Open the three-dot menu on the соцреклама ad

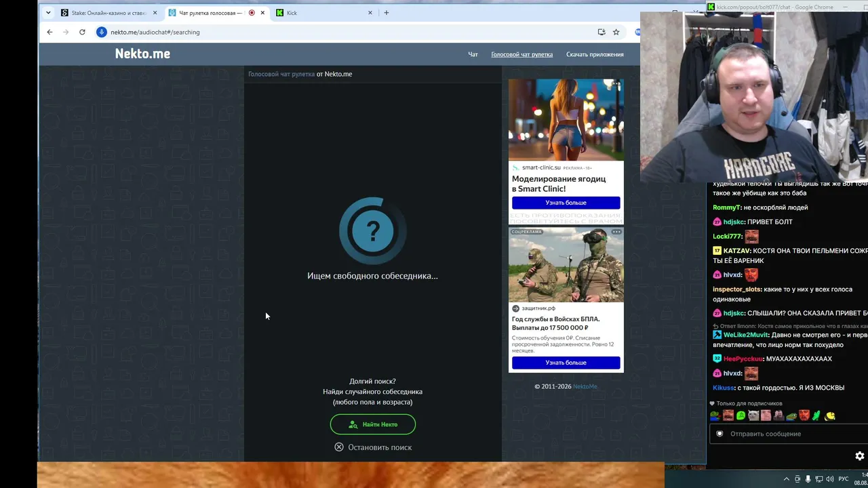click(x=616, y=232)
